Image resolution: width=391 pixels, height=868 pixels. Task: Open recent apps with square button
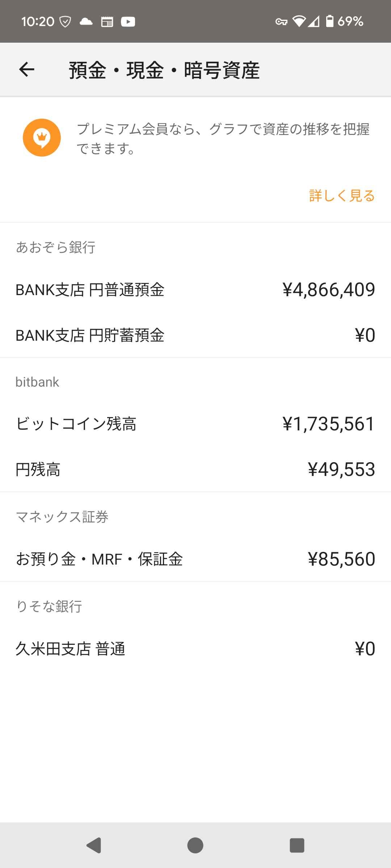tap(297, 845)
